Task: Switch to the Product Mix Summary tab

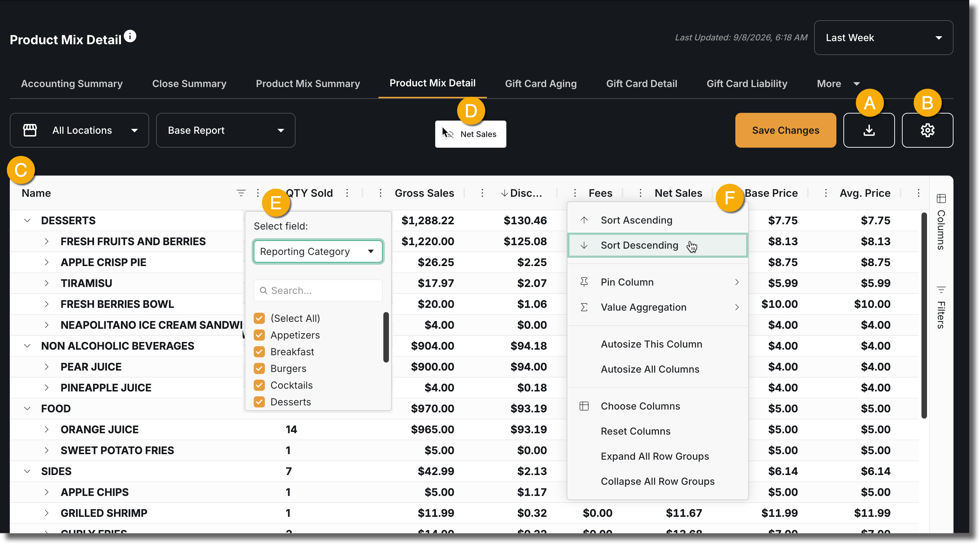Action: pos(308,84)
